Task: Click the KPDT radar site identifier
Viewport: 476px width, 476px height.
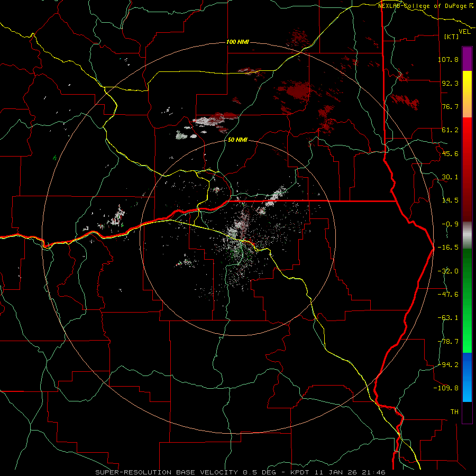Action: [299, 472]
